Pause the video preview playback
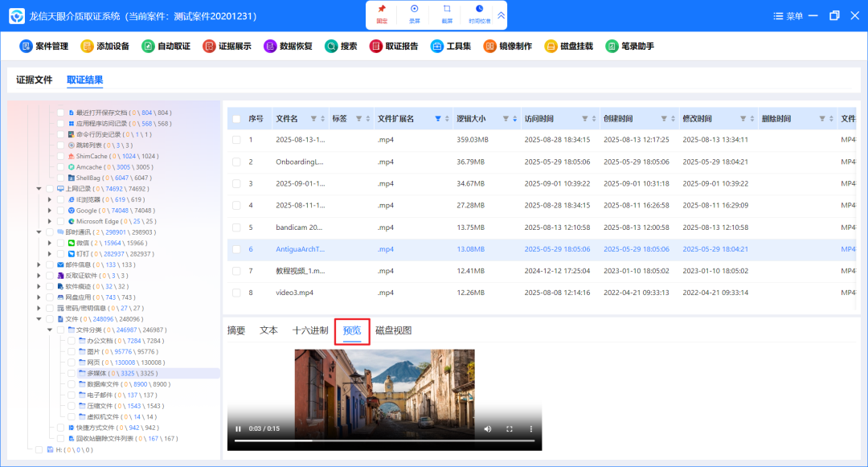The width and height of the screenshot is (868, 467). point(238,429)
